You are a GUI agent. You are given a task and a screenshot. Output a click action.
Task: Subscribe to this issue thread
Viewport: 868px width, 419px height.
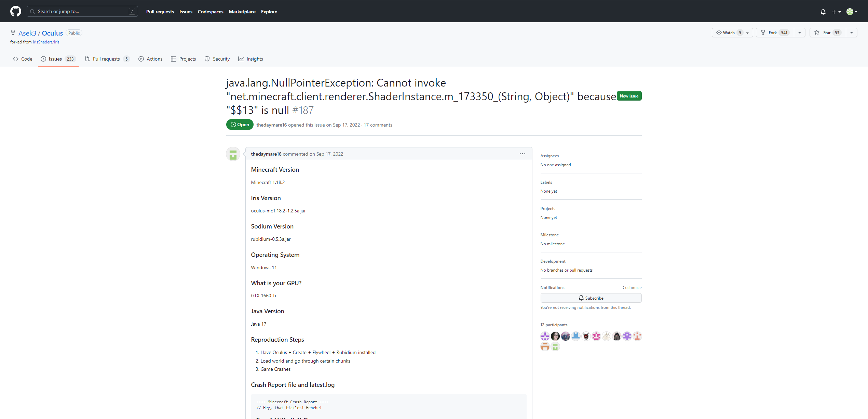591,298
